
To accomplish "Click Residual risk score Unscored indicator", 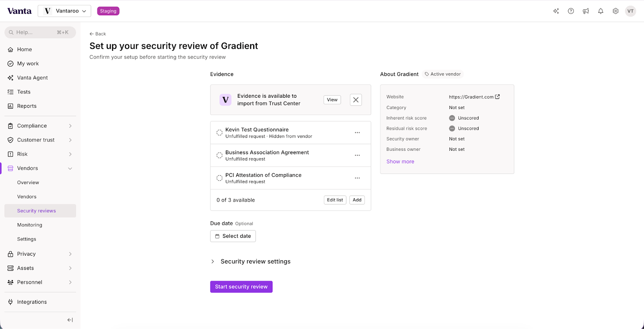I will coord(464,129).
